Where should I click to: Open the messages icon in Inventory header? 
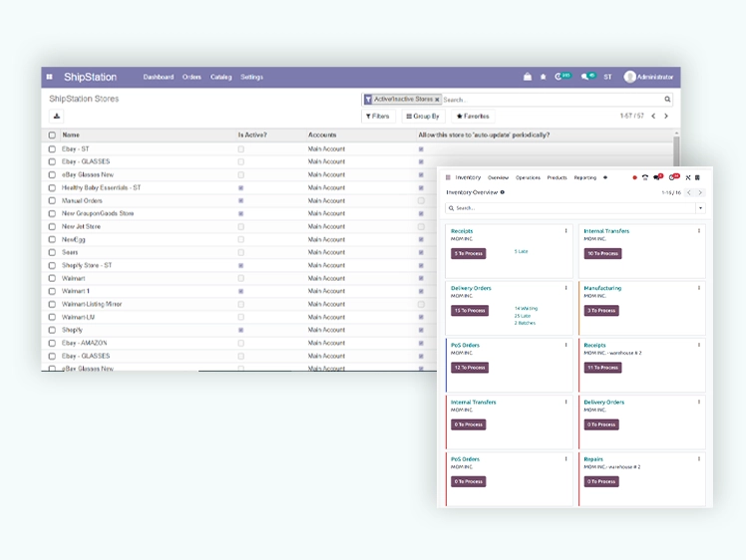656,177
